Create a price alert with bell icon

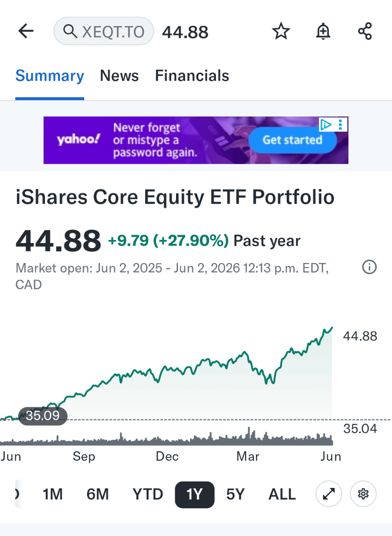pyautogui.click(x=323, y=31)
